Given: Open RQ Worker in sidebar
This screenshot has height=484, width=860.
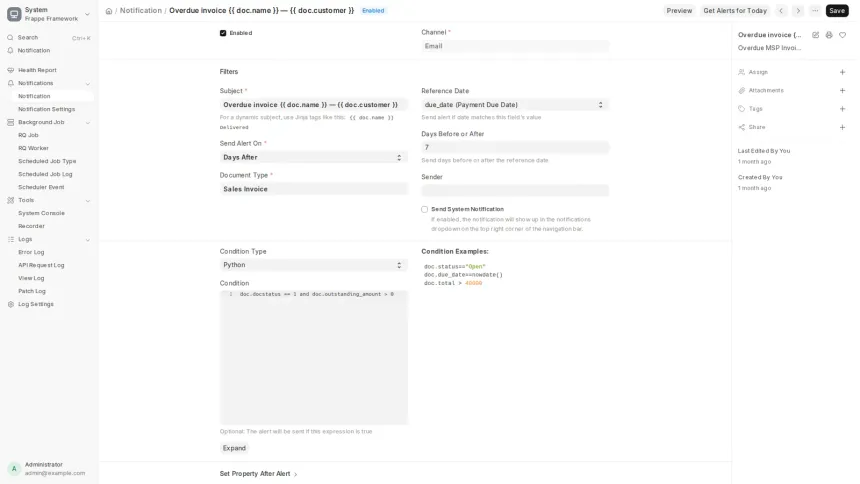Looking at the screenshot, I should [x=33, y=148].
